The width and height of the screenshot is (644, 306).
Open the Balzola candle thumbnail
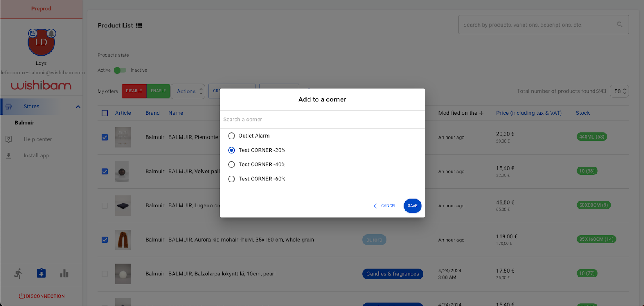[x=123, y=274]
